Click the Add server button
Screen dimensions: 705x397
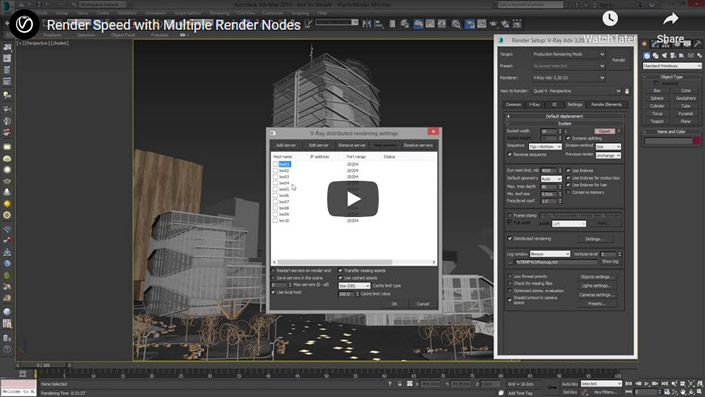(286, 145)
